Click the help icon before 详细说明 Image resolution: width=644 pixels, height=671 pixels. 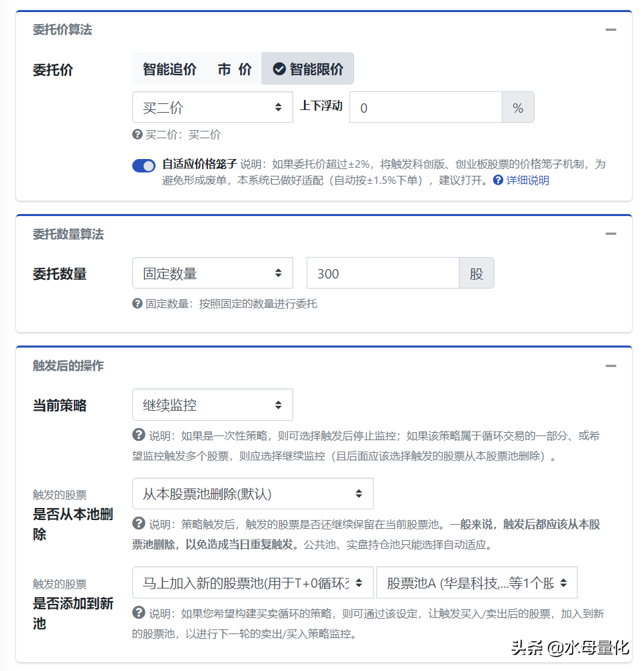click(498, 180)
